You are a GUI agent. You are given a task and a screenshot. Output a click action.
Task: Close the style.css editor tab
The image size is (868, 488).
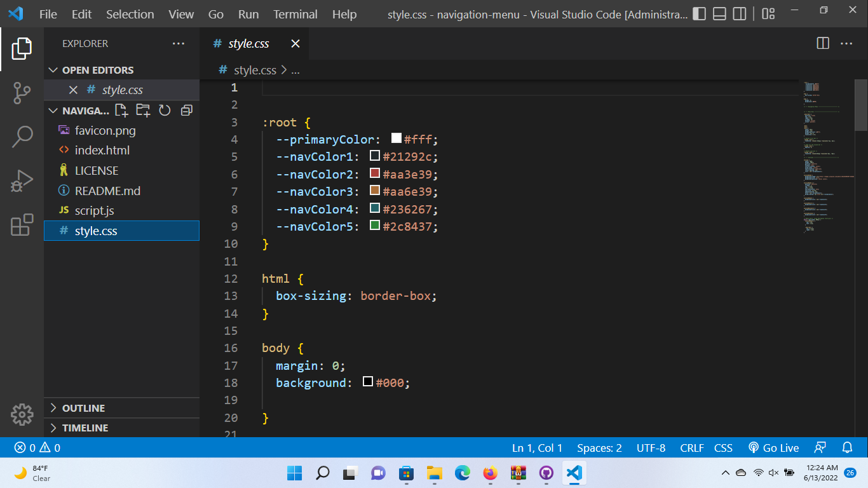[x=295, y=43]
